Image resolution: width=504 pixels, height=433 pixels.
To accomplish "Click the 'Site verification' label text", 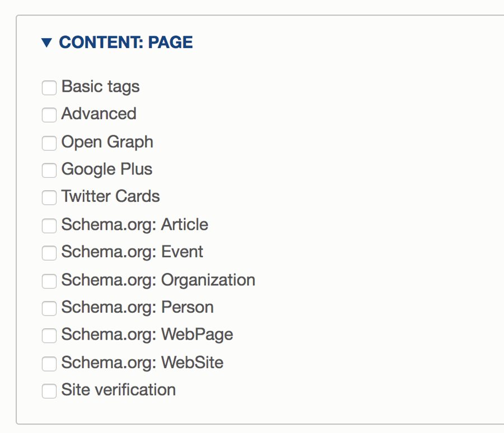I will tap(118, 390).
